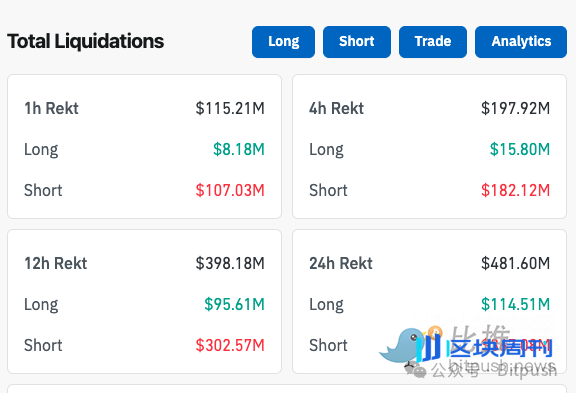
Task: Select the 24h Rekt card title
Action: 341,263
